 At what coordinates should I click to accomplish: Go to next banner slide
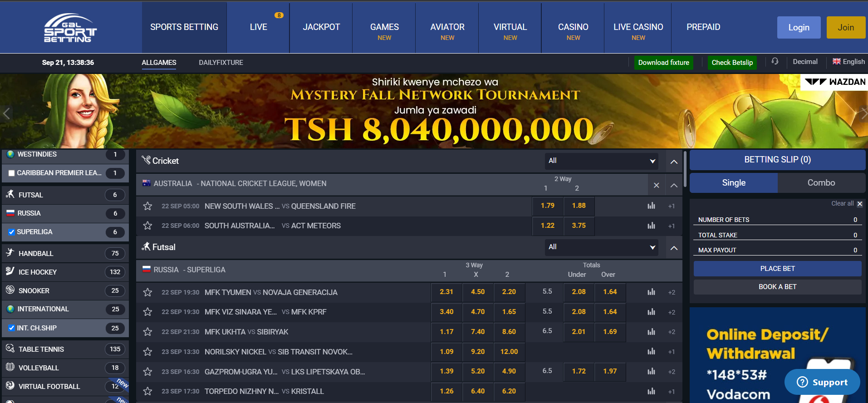[x=863, y=113]
